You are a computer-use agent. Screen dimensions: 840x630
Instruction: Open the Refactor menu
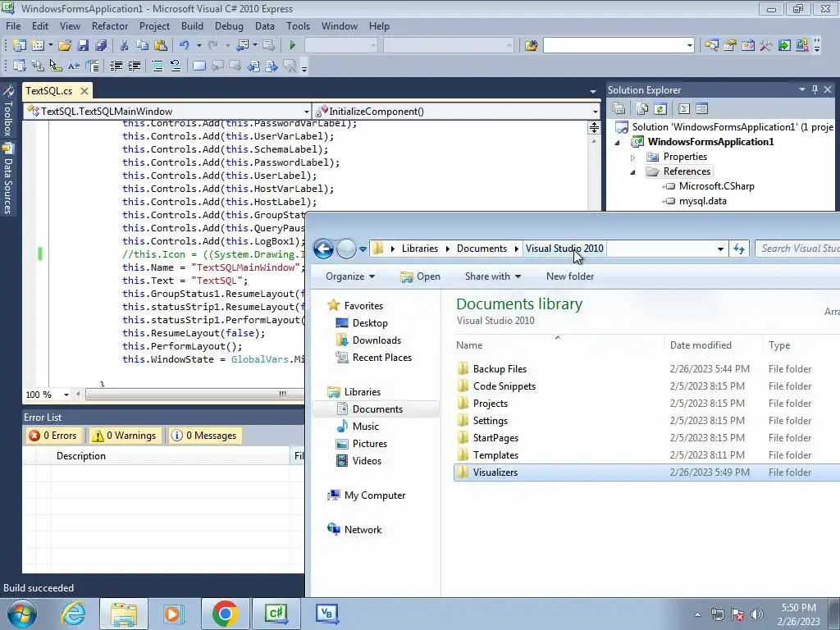[x=110, y=25]
